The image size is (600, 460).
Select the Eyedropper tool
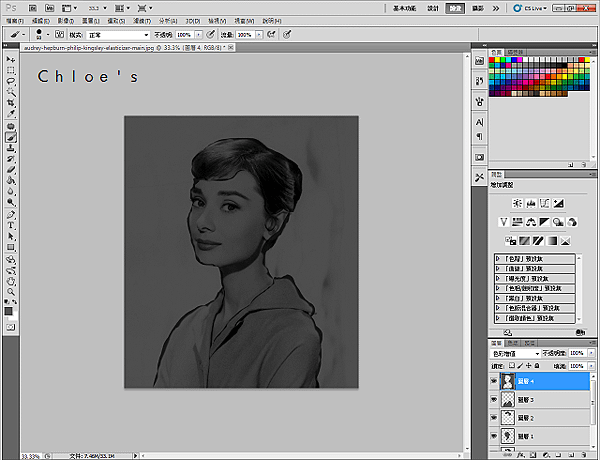coord(11,114)
